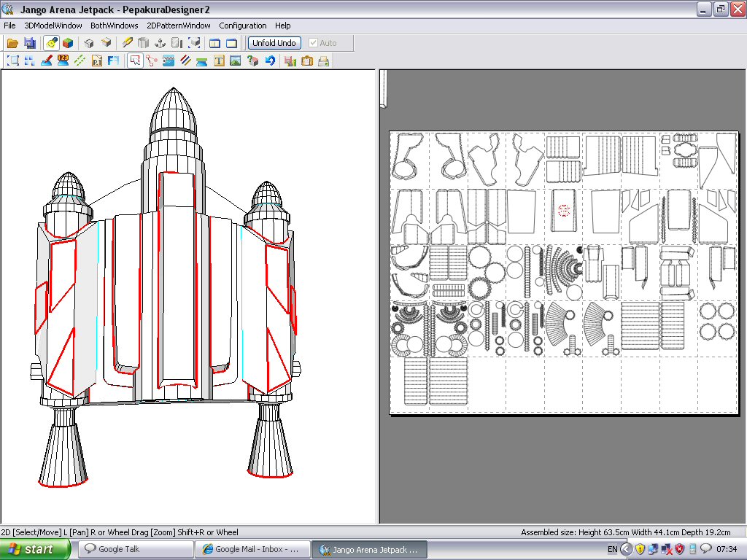
Task: Click the 123 numbering icon
Action: pos(63,61)
